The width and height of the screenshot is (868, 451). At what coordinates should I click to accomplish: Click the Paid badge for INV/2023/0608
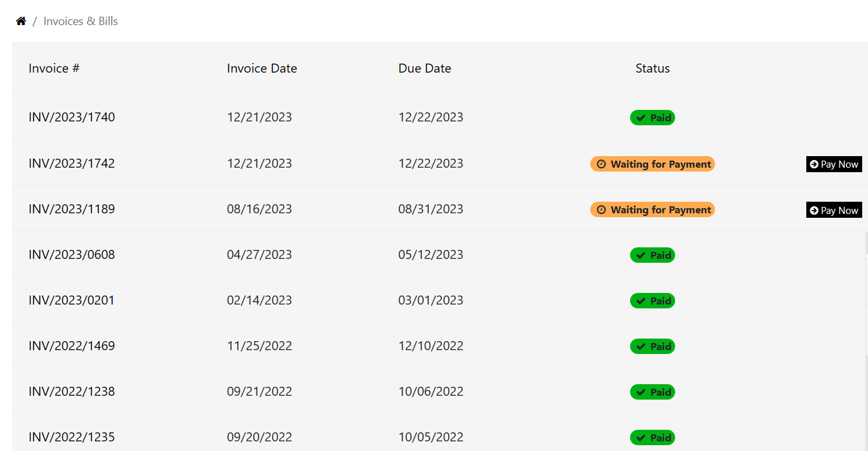[x=652, y=255]
